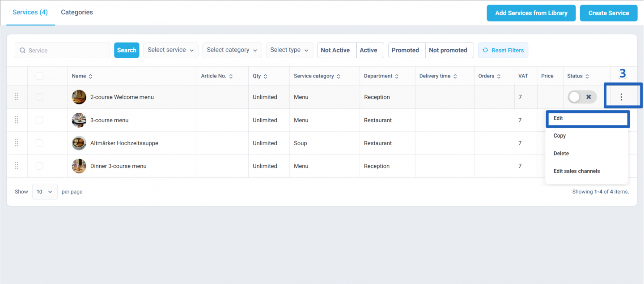Viewport: 644px width, 284px height.
Task: Click the 3-course menu name
Action: (x=110, y=120)
